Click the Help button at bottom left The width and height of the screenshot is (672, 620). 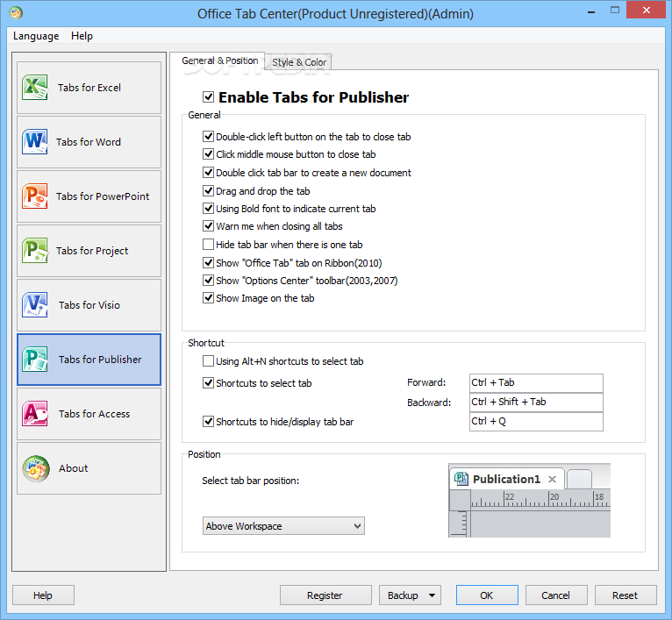pyautogui.click(x=43, y=595)
